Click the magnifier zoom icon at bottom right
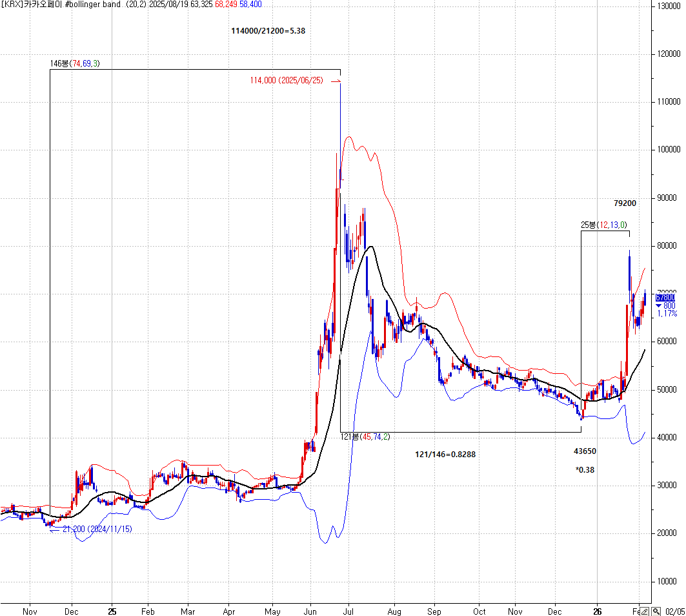Viewport: 686px width, 616px height. tap(656, 611)
